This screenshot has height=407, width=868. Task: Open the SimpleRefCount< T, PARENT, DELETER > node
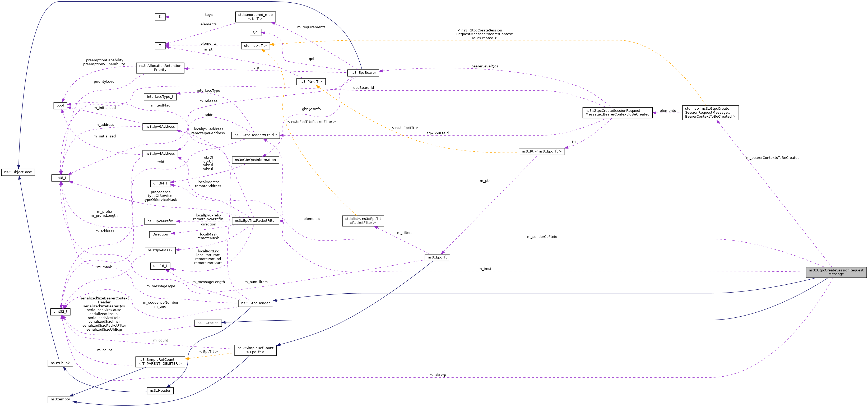(160, 362)
